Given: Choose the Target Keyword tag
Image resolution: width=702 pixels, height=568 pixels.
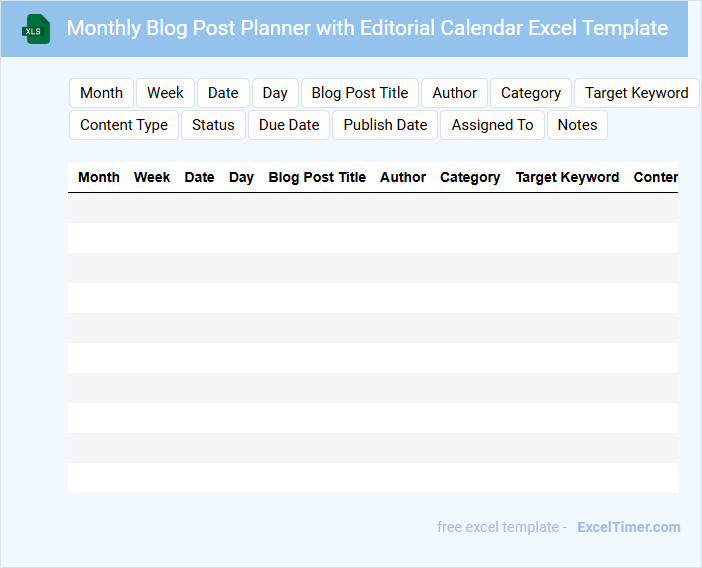Looking at the screenshot, I should click(x=637, y=93).
